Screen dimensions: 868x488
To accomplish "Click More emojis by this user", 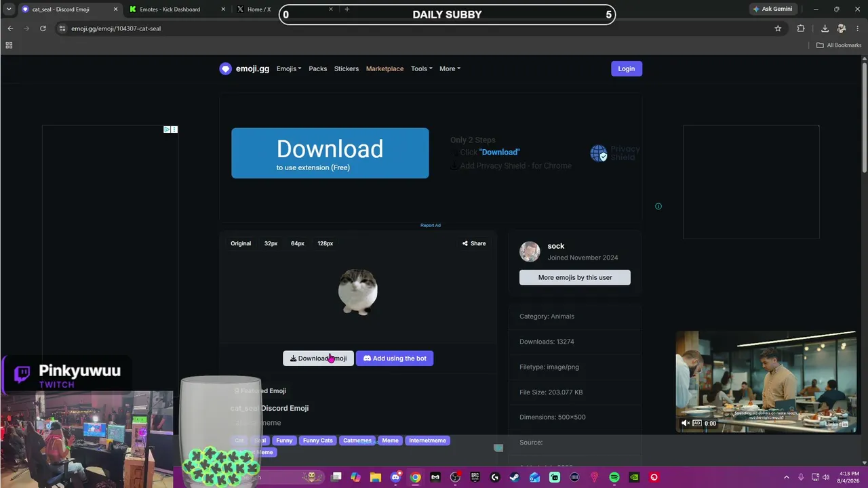I will tap(575, 277).
